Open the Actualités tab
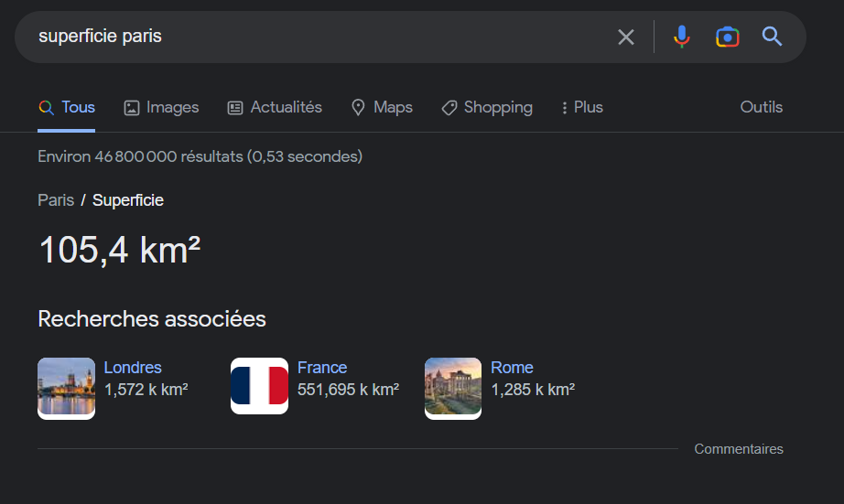This screenshot has width=844, height=504. 275,108
